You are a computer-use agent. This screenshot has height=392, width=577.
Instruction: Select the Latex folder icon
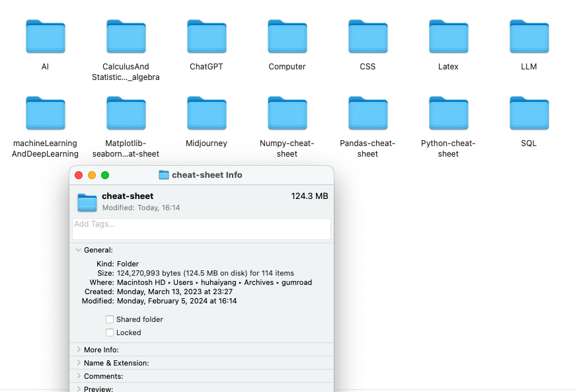[448, 36]
